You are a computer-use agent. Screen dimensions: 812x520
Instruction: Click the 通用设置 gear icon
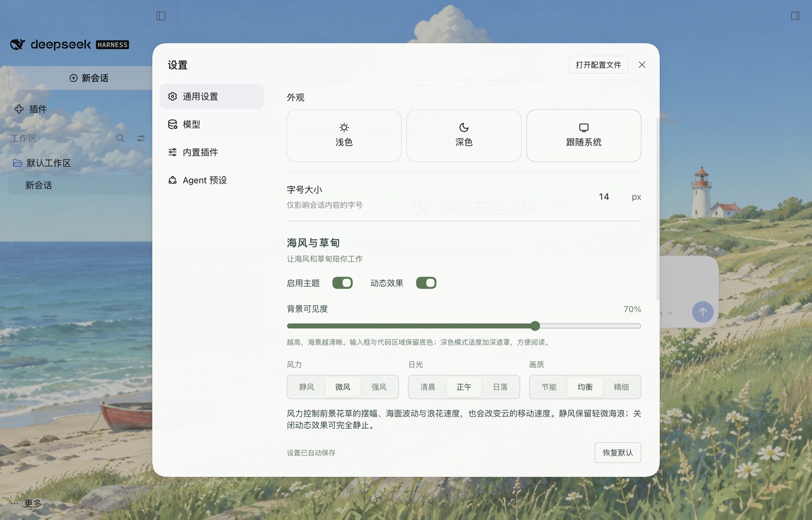173,96
